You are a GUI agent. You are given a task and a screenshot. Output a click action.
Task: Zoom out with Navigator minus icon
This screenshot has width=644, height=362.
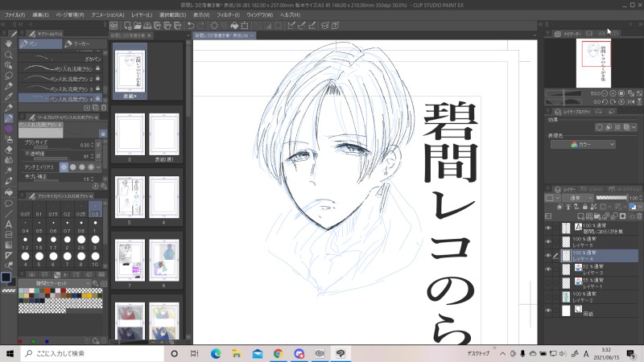[605, 93]
